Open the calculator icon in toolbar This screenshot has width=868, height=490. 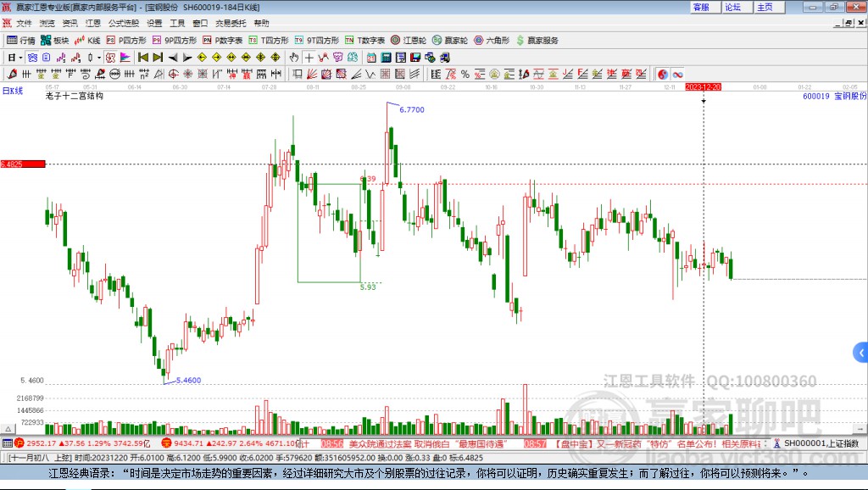[x=386, y=58]
